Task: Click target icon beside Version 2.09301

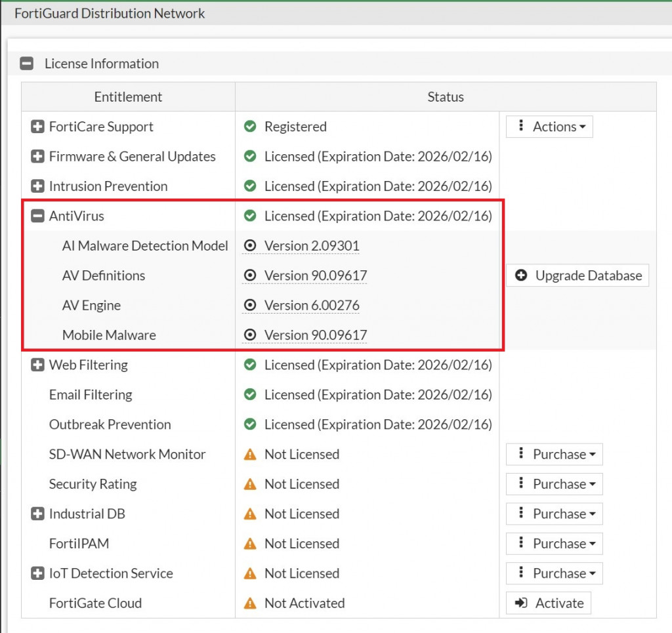Action: (250, 246)
